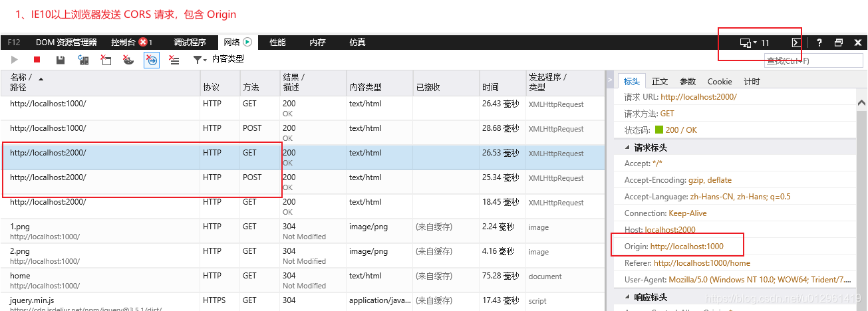Select the localhost:1000 POST request row
Image resolution: width=868 pixels, height=311 pixels.
coord(303,133)
